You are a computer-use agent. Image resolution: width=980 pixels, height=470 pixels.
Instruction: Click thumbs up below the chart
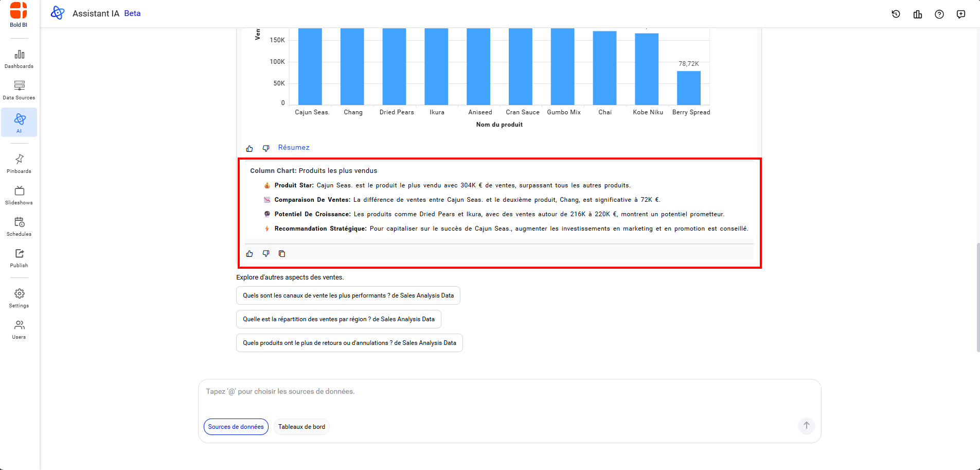tap(250, 148)
